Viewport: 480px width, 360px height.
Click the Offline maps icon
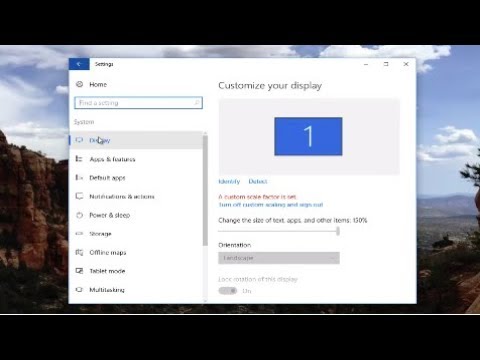coord(79,252)
